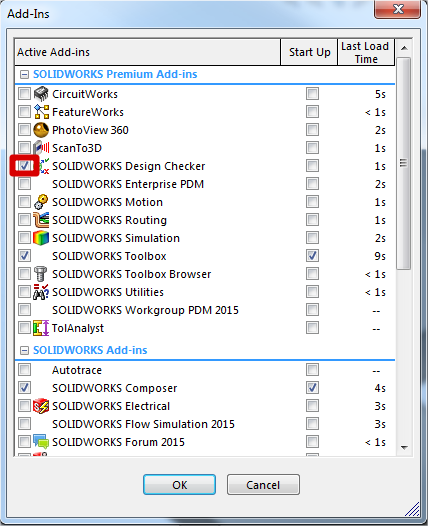
Task: Uncheck SOLIDWORKS Toolbox active checkbox
Action: pyautogui.click(x=24, y=256)
